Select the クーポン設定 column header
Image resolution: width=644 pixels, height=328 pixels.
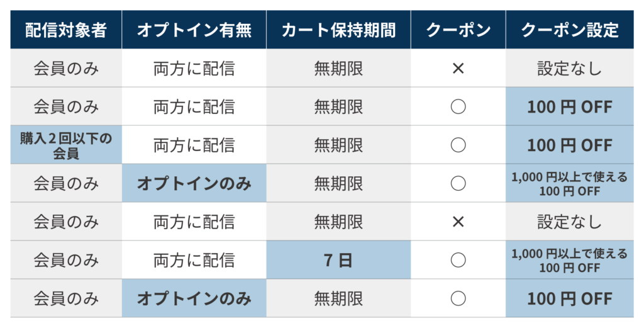pyautogui.click(x=569, y=30)
